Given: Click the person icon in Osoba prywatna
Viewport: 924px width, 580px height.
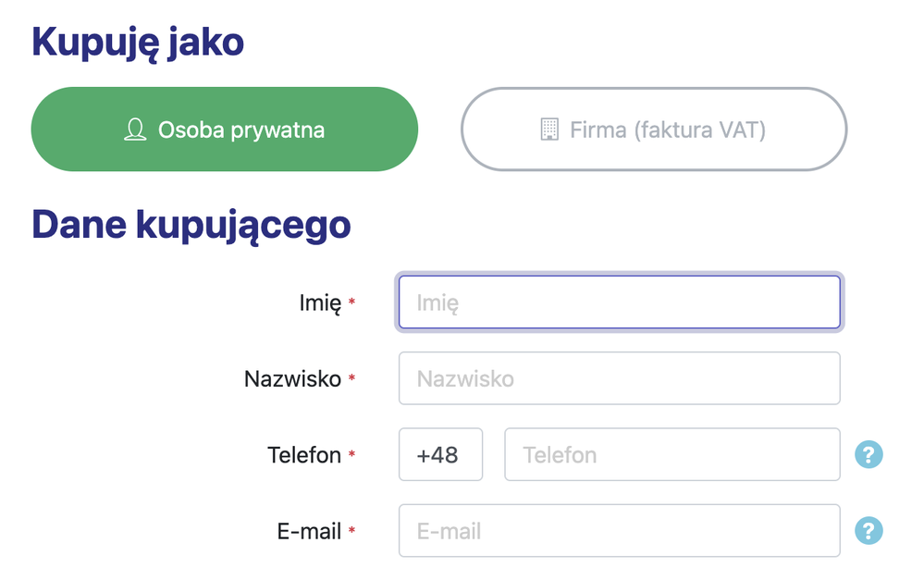Looking at the screenshot, I should tap(135, 130).
